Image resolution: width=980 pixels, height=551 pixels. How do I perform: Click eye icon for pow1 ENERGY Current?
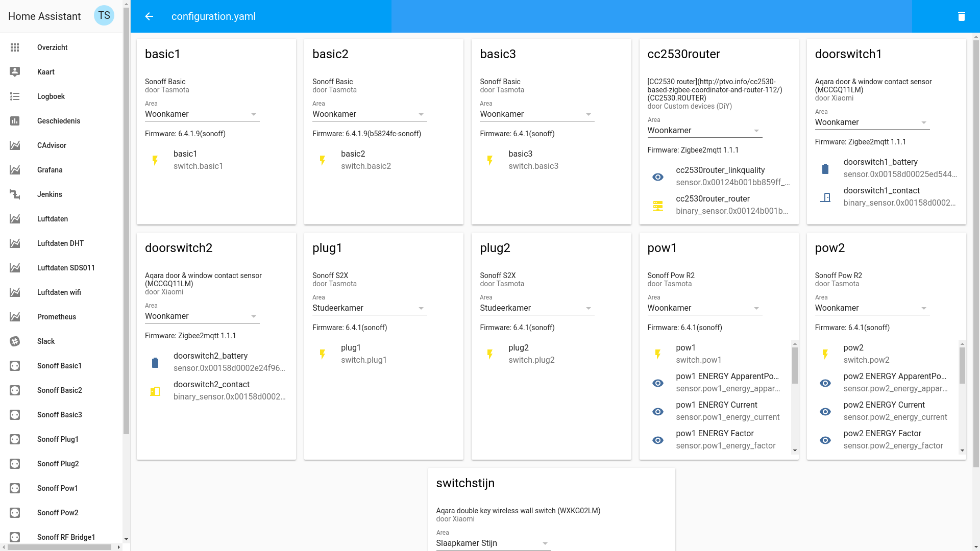click(x=657, y=411)
